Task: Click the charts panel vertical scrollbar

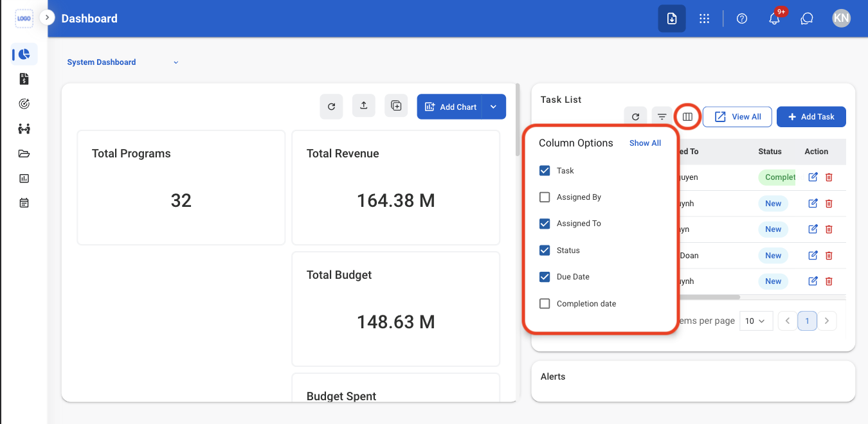Action: (518, 119)
